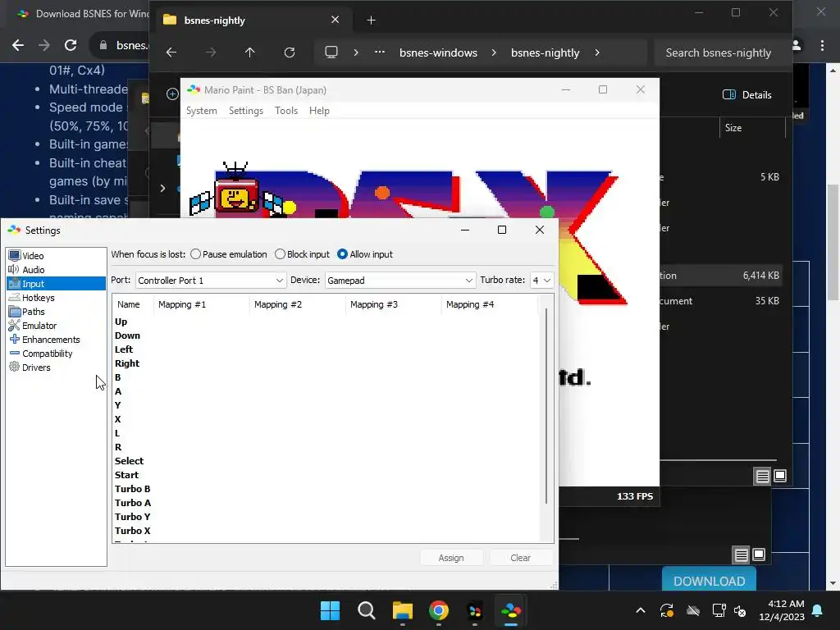Open the Help menu in bsnes

(x=319, y=111)
